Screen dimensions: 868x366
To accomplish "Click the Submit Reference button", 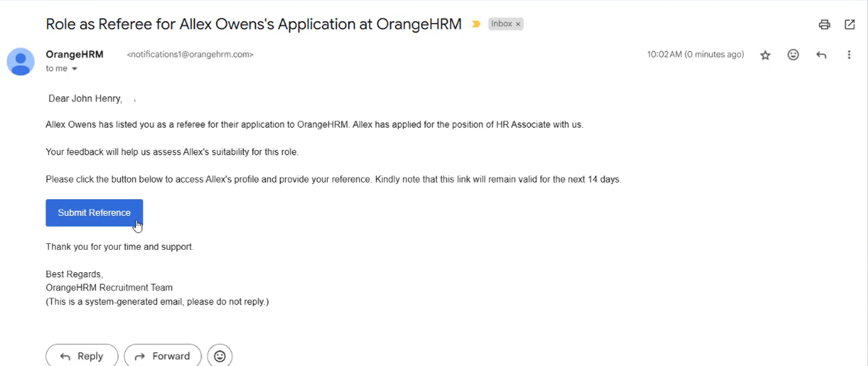I will tap(94, 213).
